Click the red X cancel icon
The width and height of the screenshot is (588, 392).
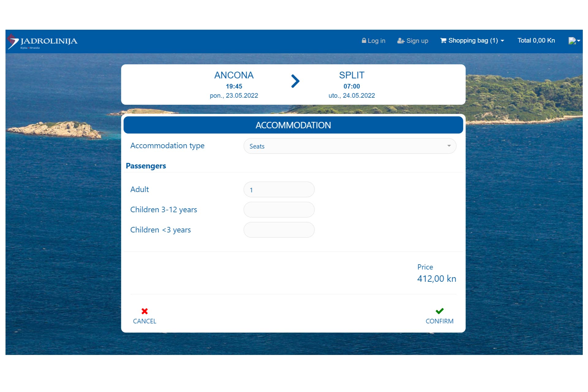coord(145,311)
